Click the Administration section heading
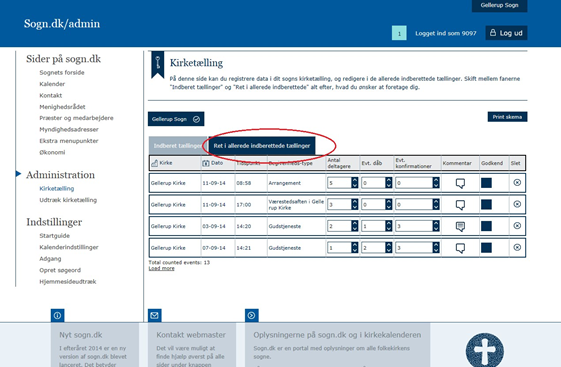Screen dimensions: 561x367 coord(60,175)
